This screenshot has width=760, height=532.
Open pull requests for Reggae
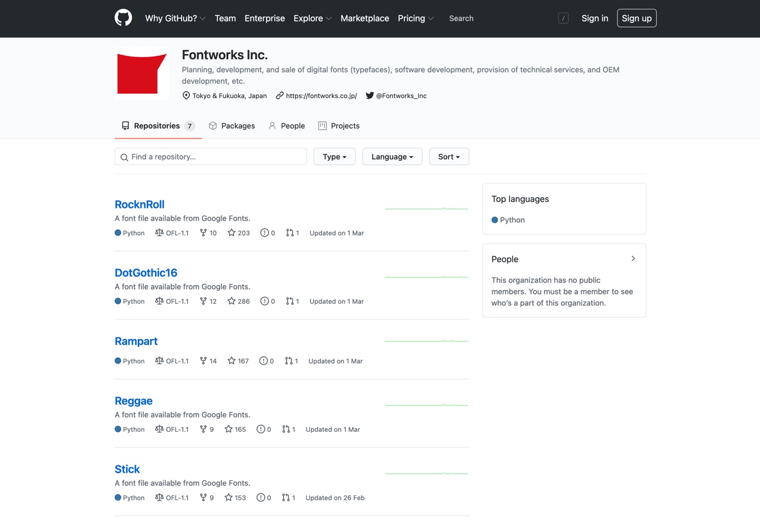288,429
